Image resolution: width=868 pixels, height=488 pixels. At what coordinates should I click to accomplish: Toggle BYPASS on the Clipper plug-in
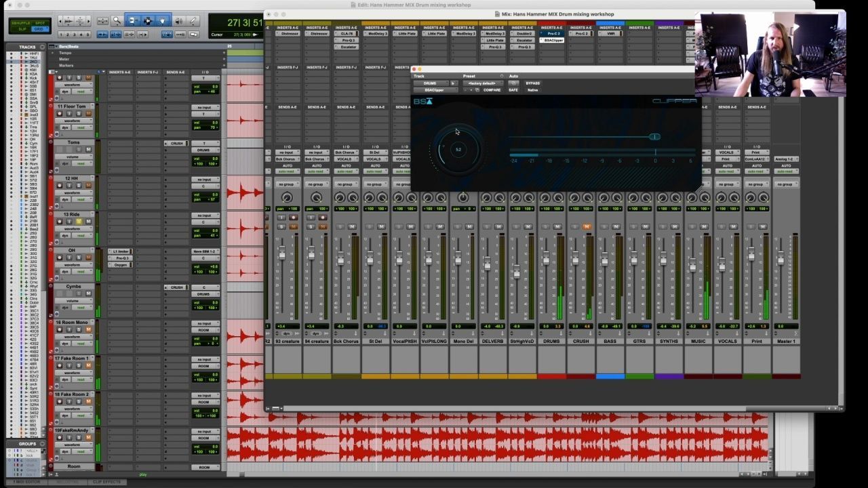point(533,83)
